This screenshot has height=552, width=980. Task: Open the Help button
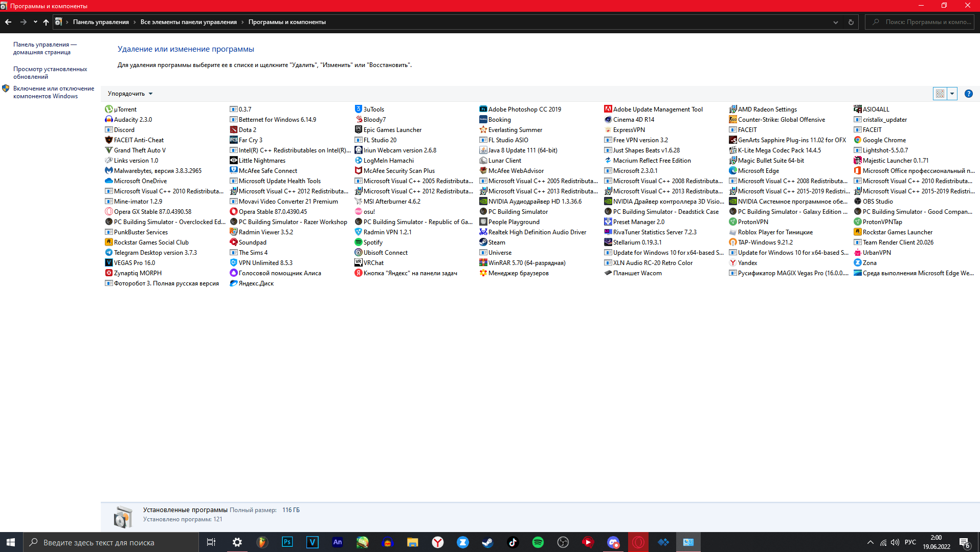click(x=968, y=94)
